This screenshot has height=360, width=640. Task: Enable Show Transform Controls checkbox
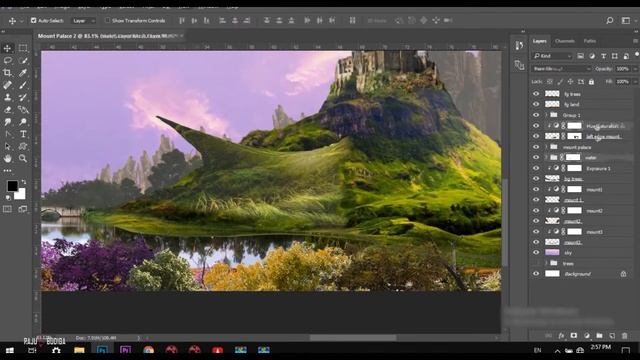[107, 20]
